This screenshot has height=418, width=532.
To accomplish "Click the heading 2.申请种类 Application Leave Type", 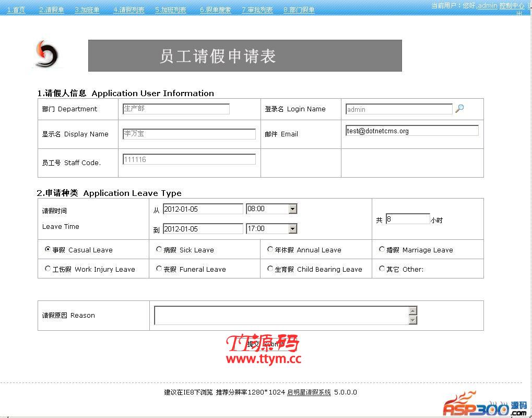I will coord(109,193).
